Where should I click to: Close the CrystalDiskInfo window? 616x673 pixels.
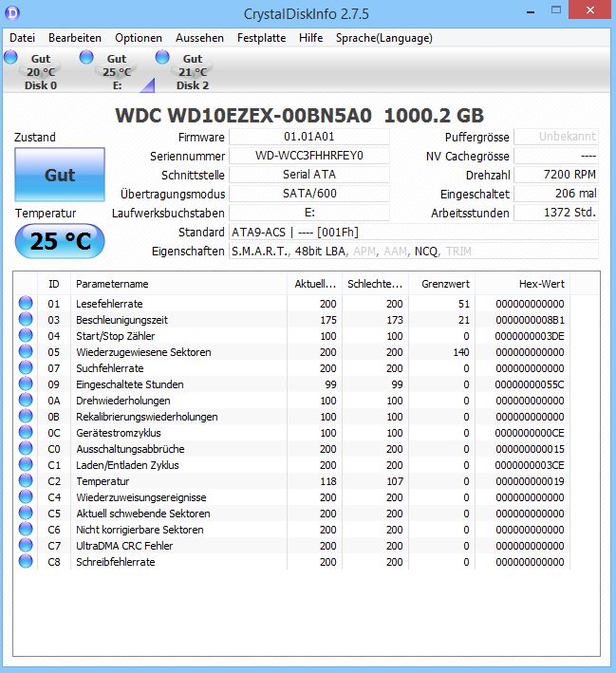[x=590, y=9]
